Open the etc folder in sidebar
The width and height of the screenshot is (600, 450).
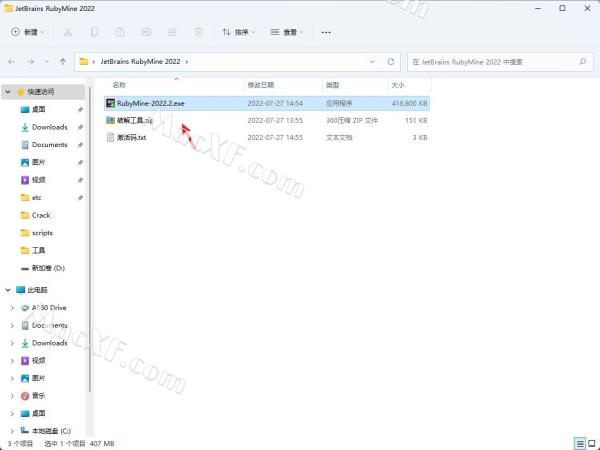pos(36,197)
